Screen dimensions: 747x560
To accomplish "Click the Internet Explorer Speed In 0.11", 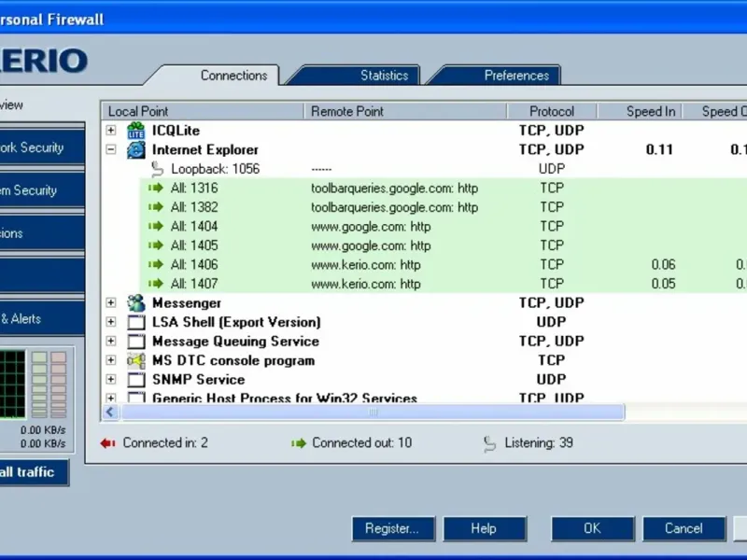I will point(659,149).
